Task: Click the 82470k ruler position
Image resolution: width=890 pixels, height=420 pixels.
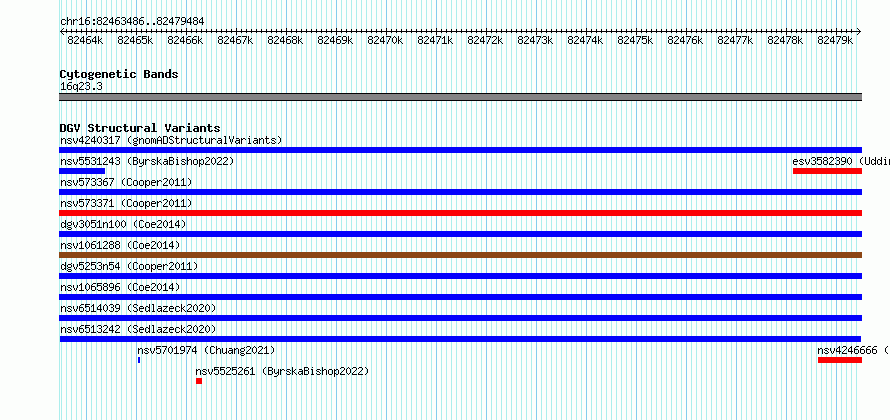Action: (x=385, y=40)
